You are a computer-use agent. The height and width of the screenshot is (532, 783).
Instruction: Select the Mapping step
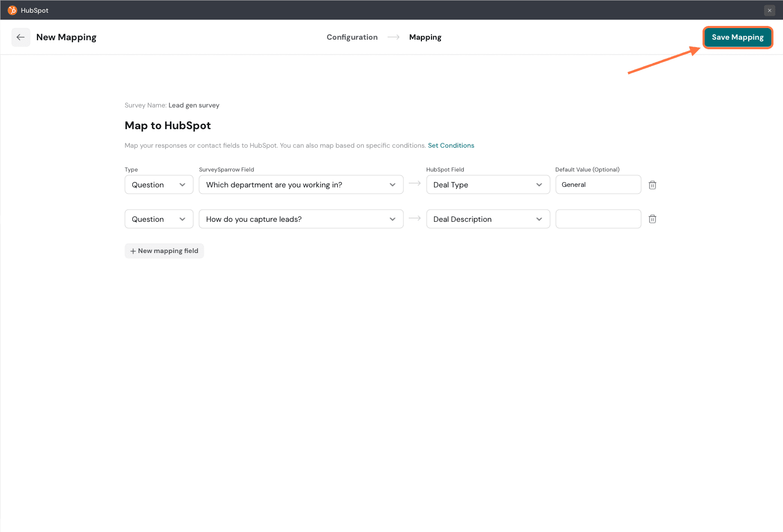425,37
